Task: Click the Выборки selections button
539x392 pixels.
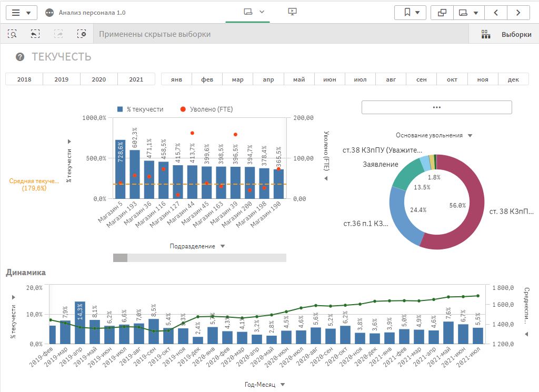Action: coord(516,34)
